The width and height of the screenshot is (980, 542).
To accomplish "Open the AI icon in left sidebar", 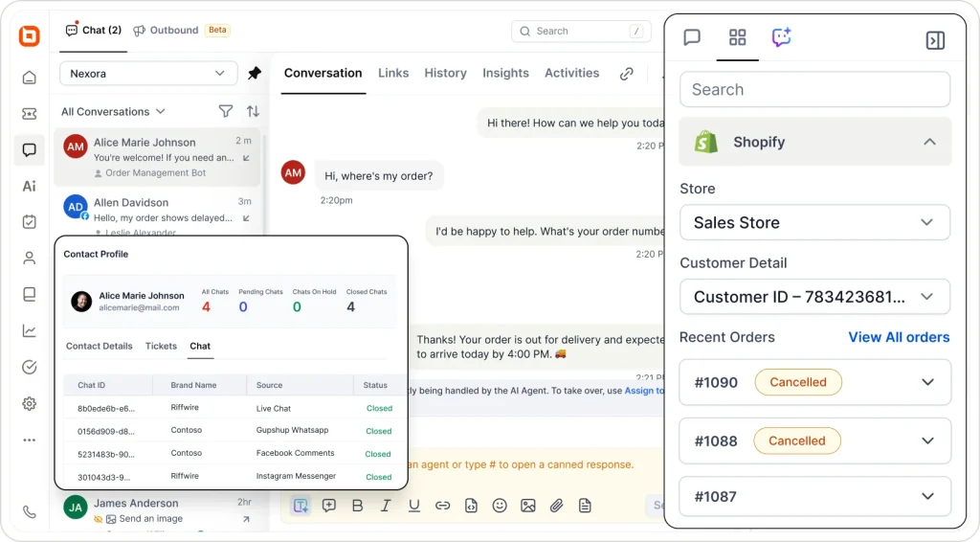I will pos(30,187).
